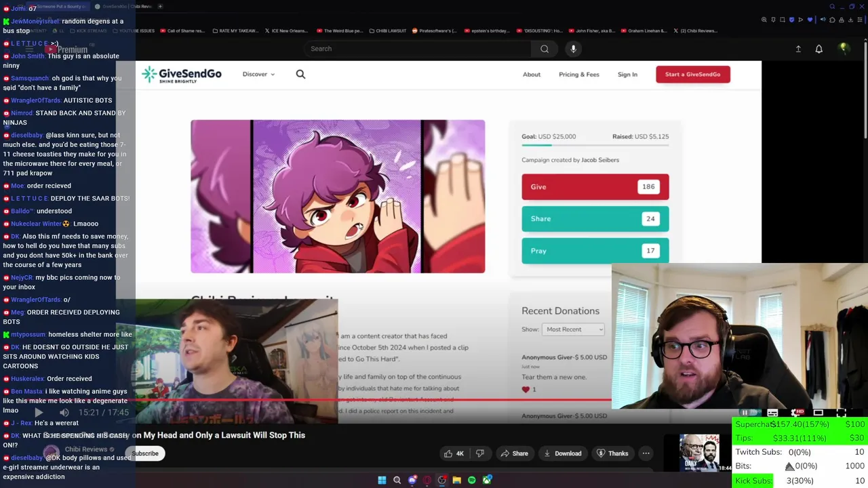This screenshot has width=868, height=488.
Task: Open 'John Fisher, aka B...' bookmark
Action: click(x=591, y=30)
